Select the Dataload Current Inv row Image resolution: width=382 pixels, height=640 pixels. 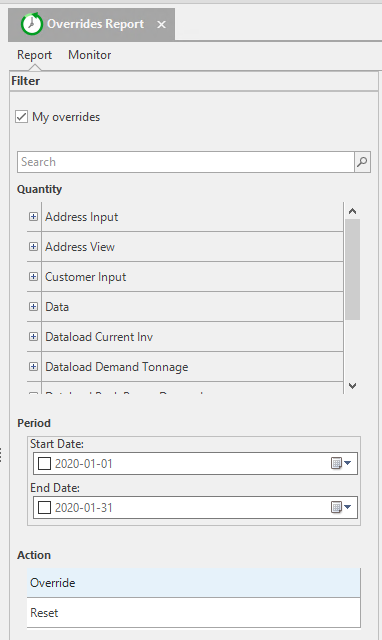(192, 337)
